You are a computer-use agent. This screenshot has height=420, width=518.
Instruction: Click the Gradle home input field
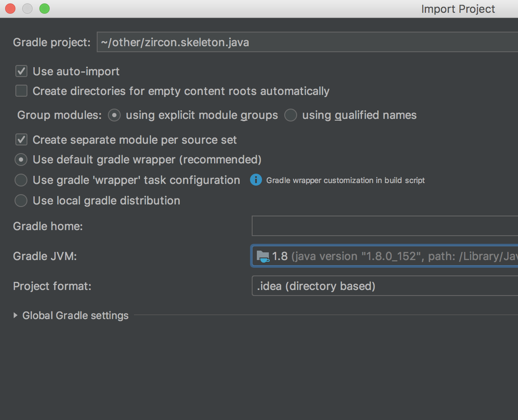click(x=385, y=226)
